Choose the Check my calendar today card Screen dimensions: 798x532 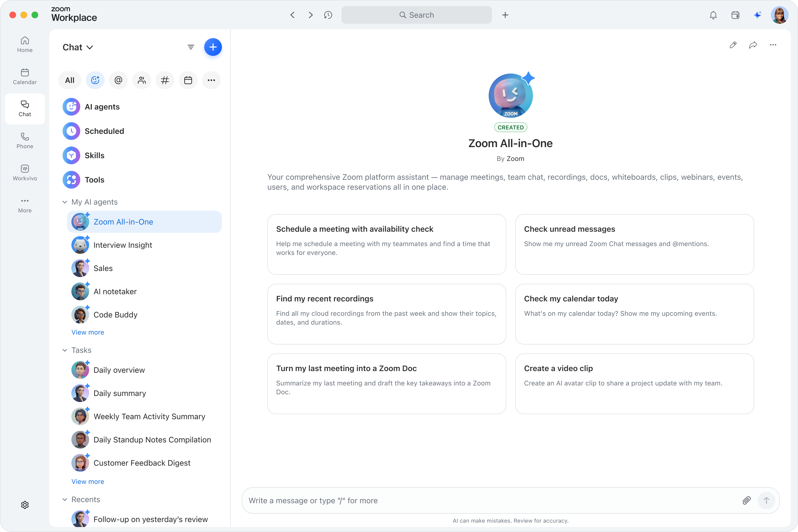pyautogui.click(x=634, y=314)
